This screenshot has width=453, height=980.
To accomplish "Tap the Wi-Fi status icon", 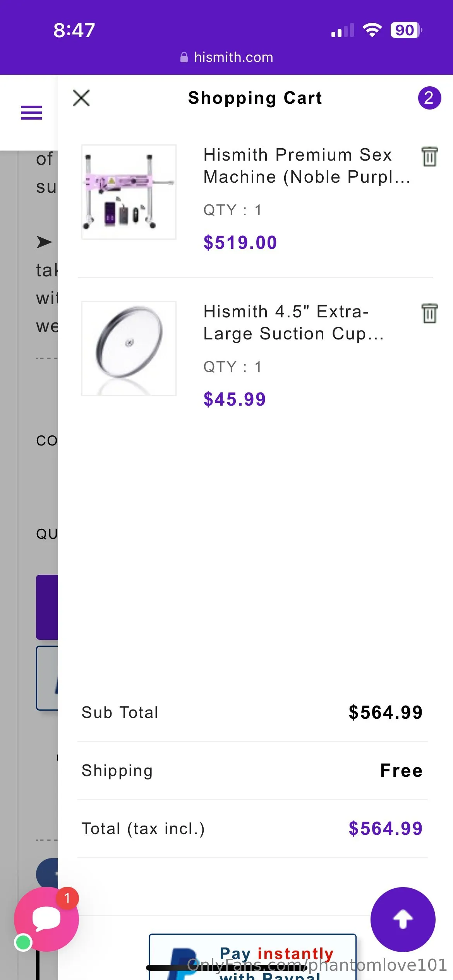I will tap(372, 30).
